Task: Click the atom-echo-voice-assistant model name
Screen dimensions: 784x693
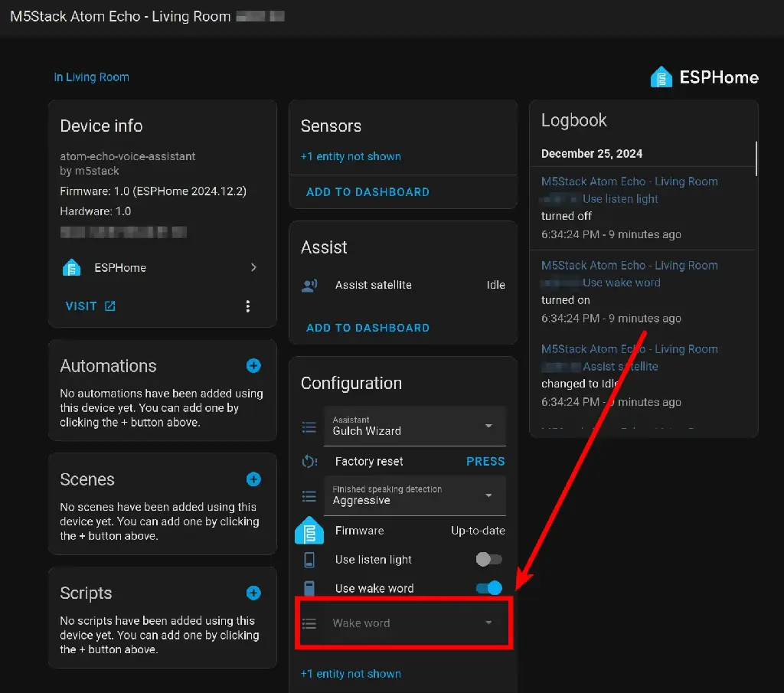Action: [128, 156]
